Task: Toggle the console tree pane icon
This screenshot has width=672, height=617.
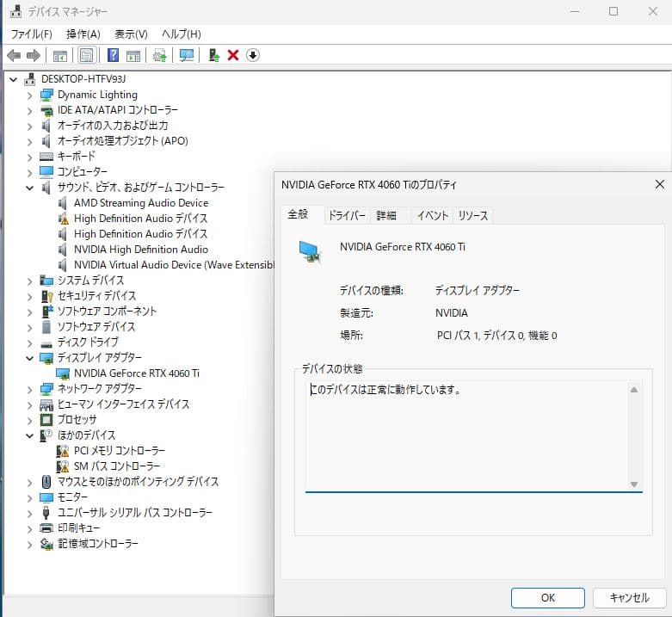Action: tap(59, 56)
